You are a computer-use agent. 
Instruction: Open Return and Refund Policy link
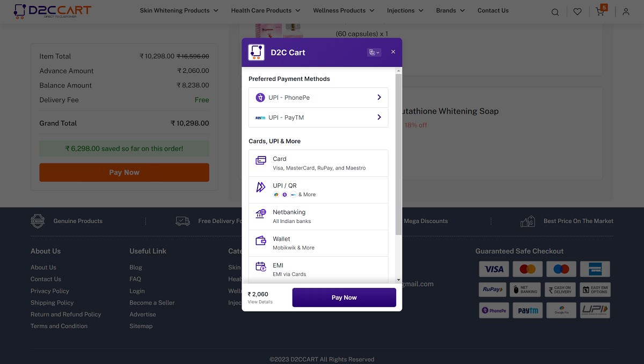tap(65, 315)
